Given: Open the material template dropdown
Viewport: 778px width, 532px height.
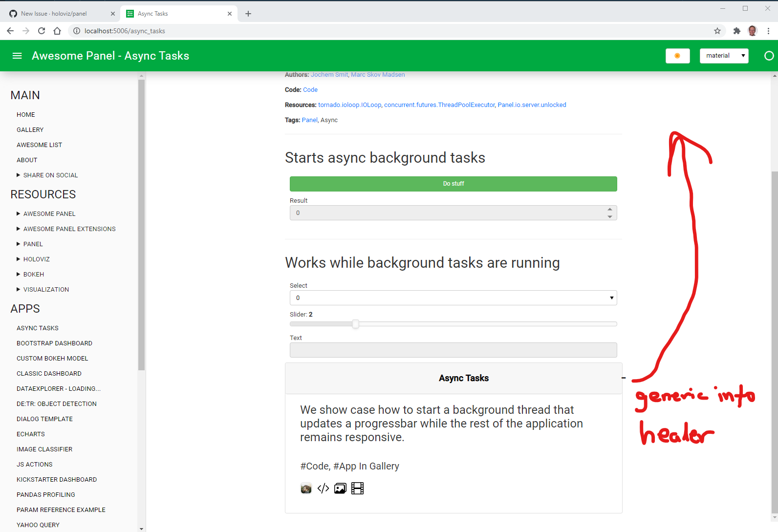Looking at the screenshot, I should (724, 56).
